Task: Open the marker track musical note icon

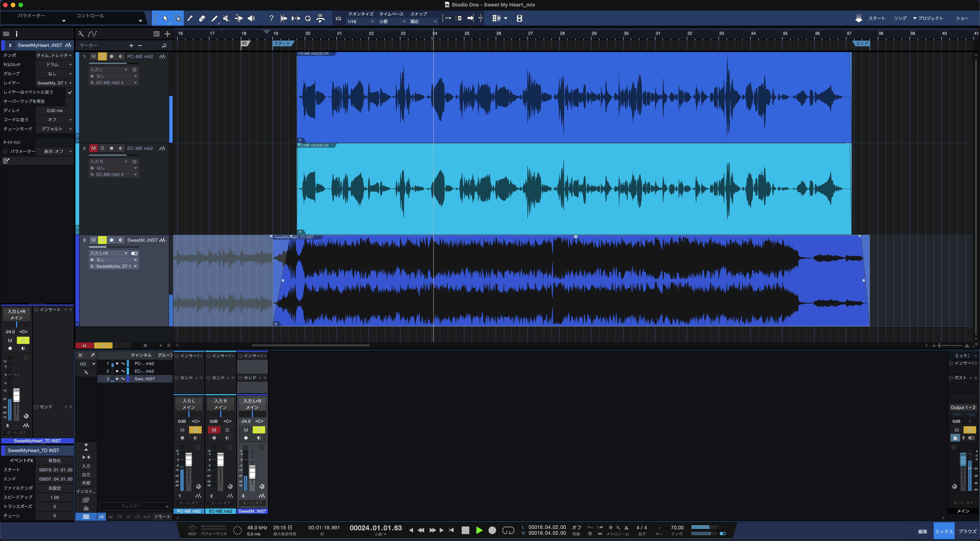Action: point(164,46)
